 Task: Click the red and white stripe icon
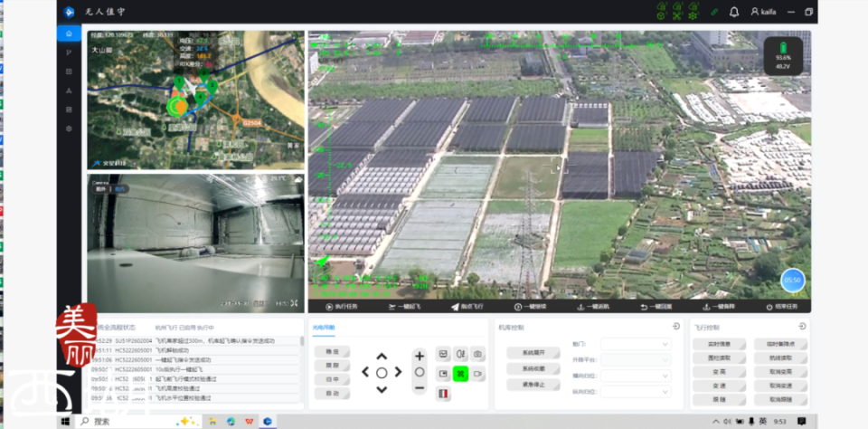pyautogui.click(x=443, y=394)
